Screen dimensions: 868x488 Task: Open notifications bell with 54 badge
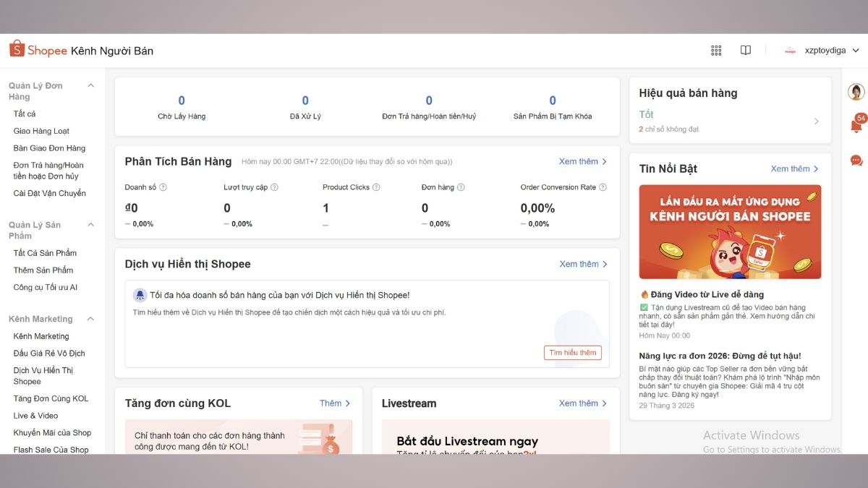point(856,126)
